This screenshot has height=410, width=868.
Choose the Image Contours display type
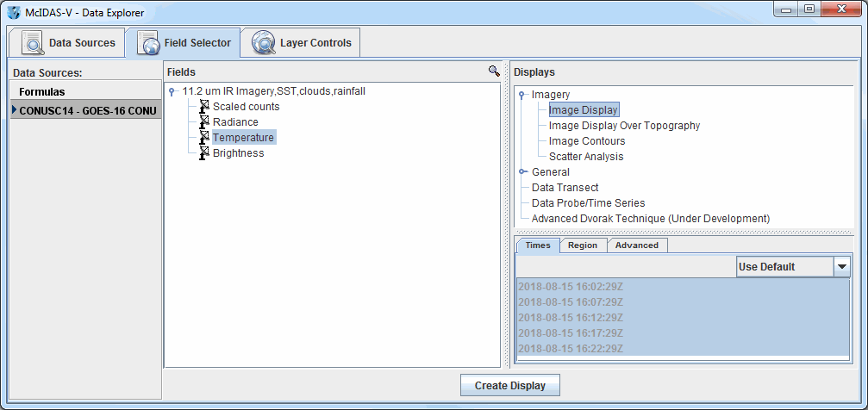(587, 141)
